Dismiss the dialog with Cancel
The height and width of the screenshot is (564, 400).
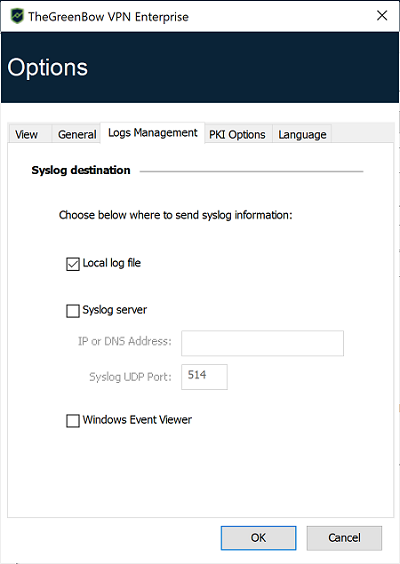tap(344, 538)
